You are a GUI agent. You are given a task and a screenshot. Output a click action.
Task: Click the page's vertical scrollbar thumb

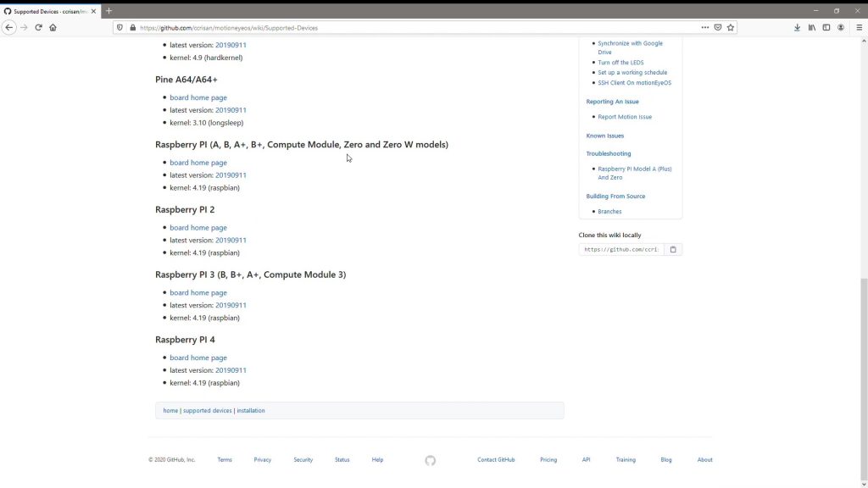point(864,373)
